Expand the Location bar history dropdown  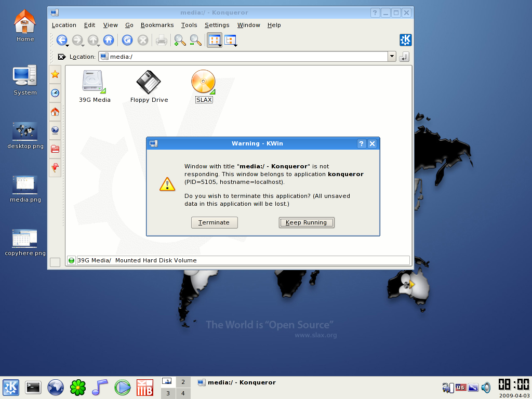(x=392, y=57)
